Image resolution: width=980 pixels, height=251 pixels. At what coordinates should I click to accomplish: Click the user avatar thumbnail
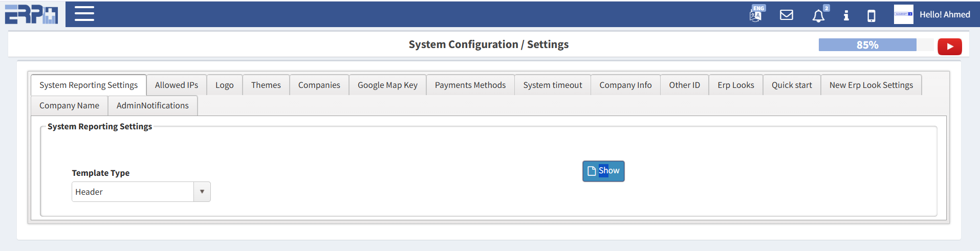click(903, 14)
